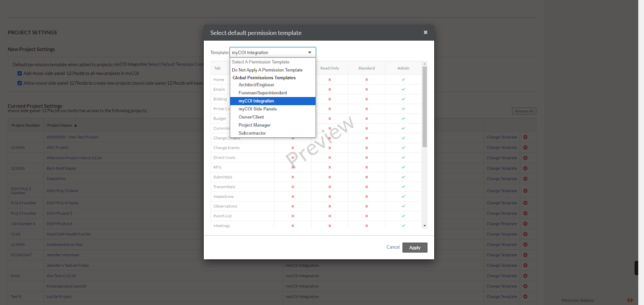Remove 88888888 - New Test Project red icon
This screenshot has height=305, width=644.
pos(525,137)
